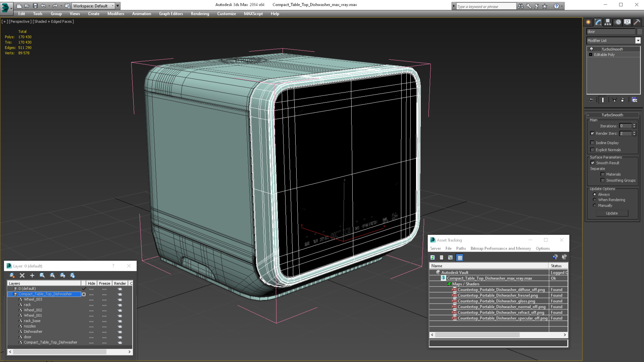The image size is (644, 362).
Task: Expand the Editable Poly stack entry
Action: [591, 55]
